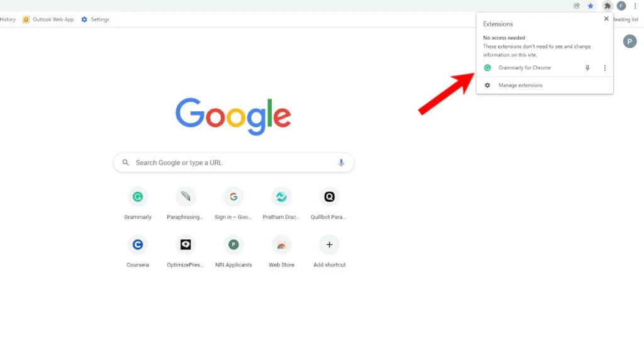Screen dimensions: 644x348
Task: Click the magnifier icon in search box
Action: coord(126,163)
